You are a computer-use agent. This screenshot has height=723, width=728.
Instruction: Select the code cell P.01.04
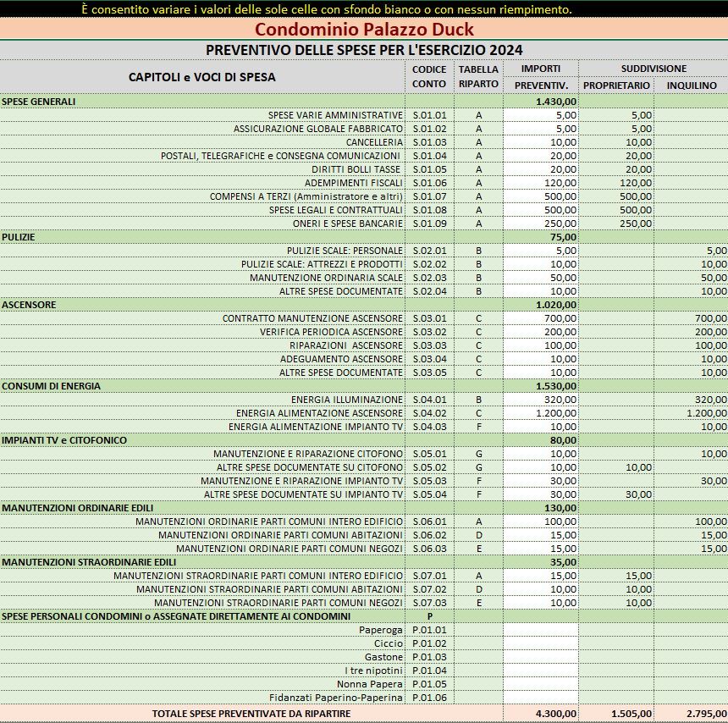tap(429, 671)
